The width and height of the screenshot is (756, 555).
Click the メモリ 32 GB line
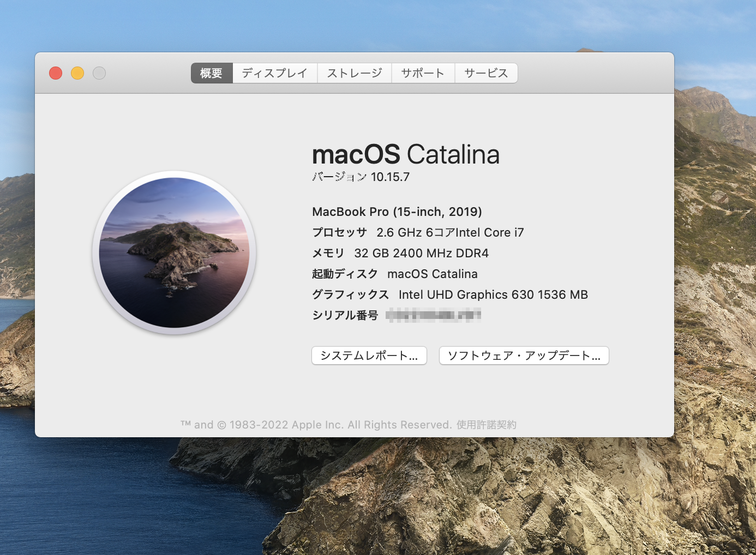(x=400, y=253)
